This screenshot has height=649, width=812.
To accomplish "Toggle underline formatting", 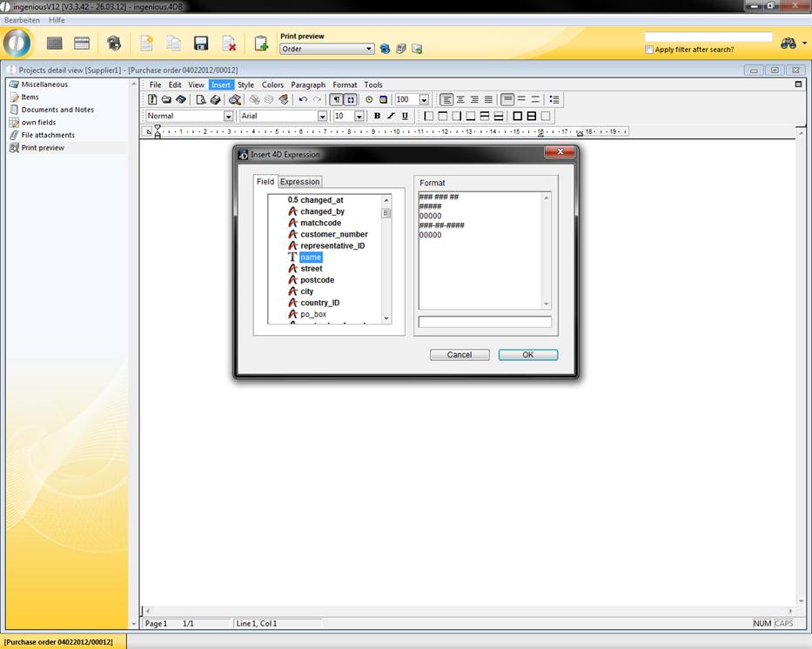I will coord(405,116).
